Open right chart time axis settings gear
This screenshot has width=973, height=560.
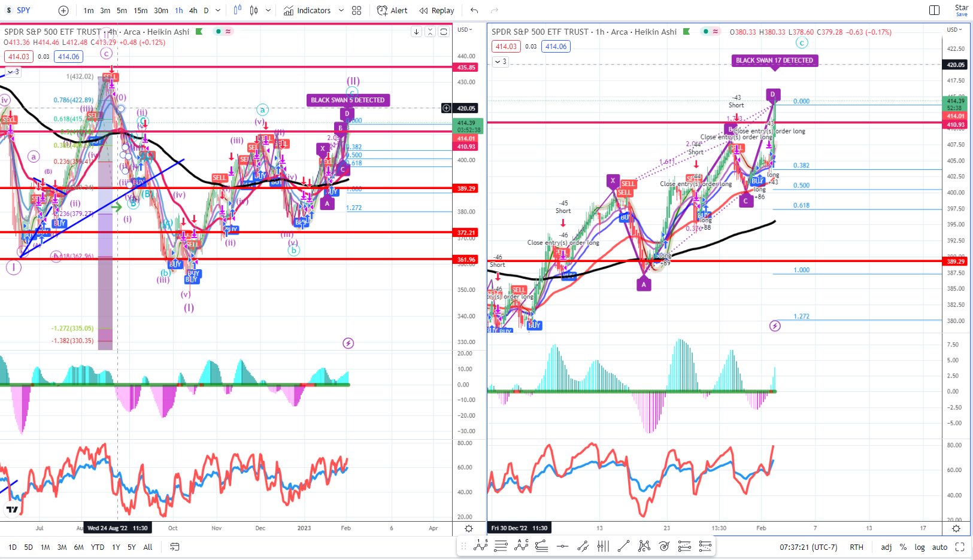coord(956,528)
